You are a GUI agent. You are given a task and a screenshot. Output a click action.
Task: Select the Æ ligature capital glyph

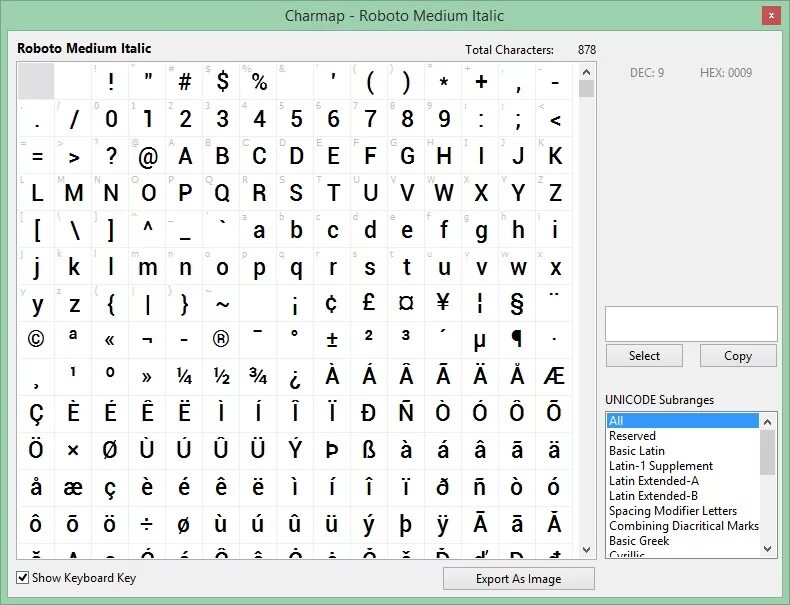pos(555,377)
